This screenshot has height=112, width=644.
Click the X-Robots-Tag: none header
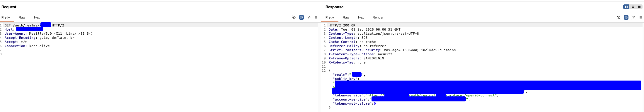click(x=347, y=62)
